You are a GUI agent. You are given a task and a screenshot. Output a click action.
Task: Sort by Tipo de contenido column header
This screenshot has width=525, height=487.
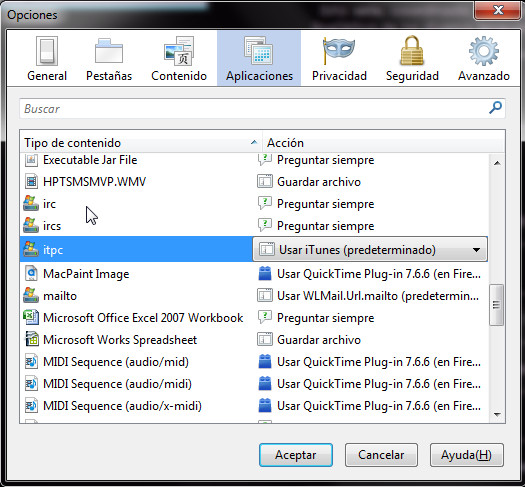(x=141, y=143)
